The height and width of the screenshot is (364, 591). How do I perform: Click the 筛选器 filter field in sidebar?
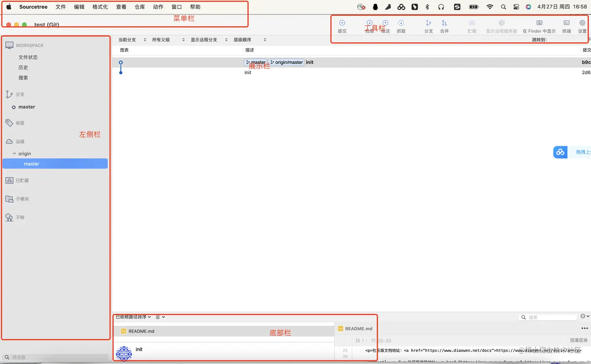tap(56, 357)
